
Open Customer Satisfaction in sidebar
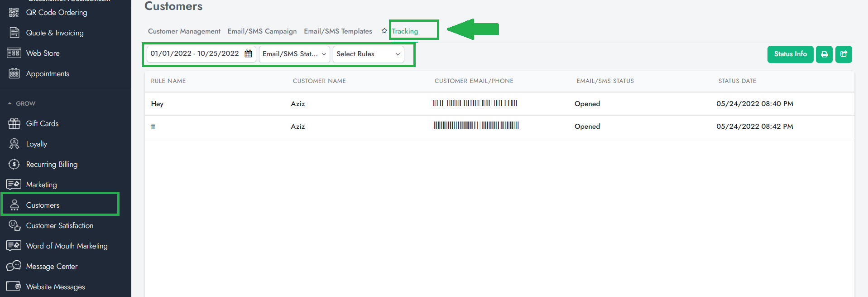[x=59, y=225]
